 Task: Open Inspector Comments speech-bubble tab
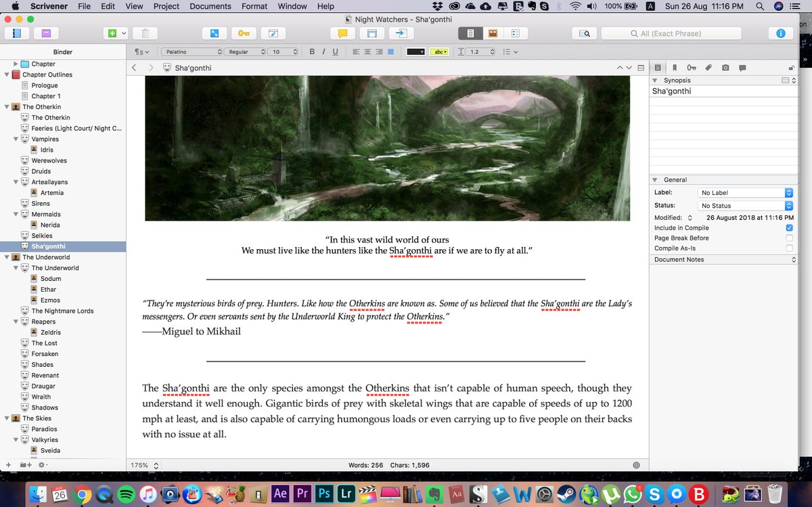pyautogui.click(x=742, y=68)
